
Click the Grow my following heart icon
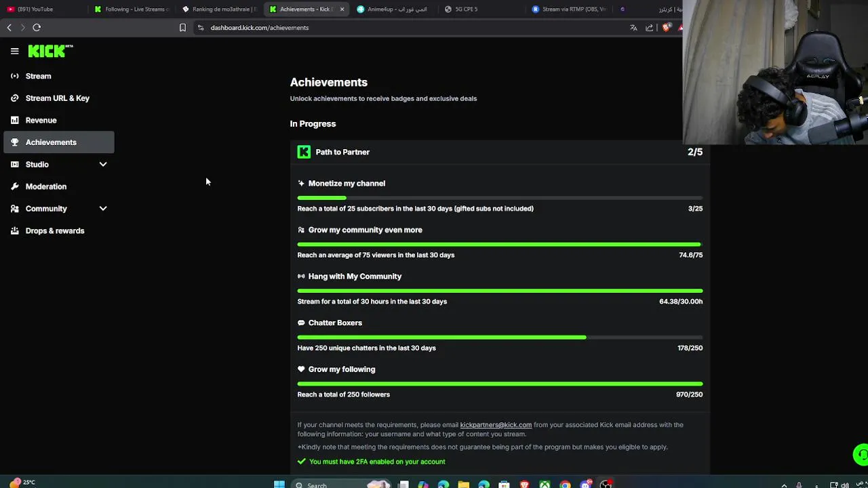(x=301, y=369)
